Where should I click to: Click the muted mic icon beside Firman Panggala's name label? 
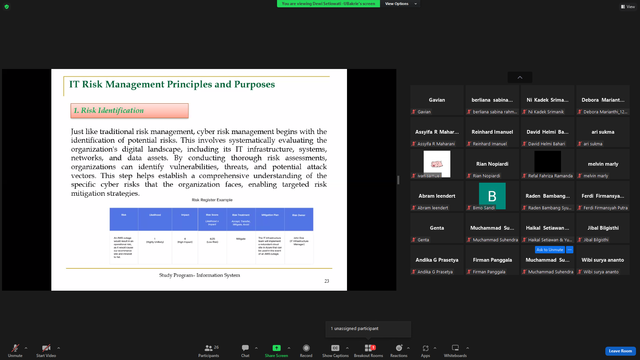469,271
